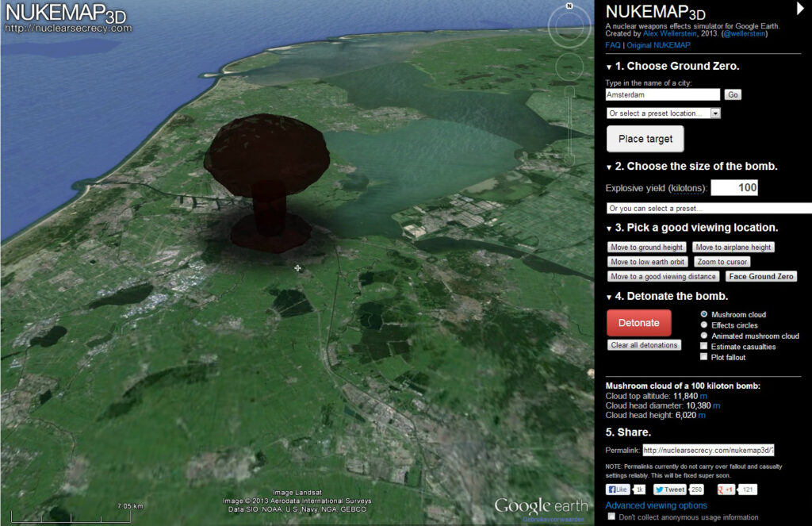Click the tweet count '250'

pyautogui.click(x=697, y=490)
